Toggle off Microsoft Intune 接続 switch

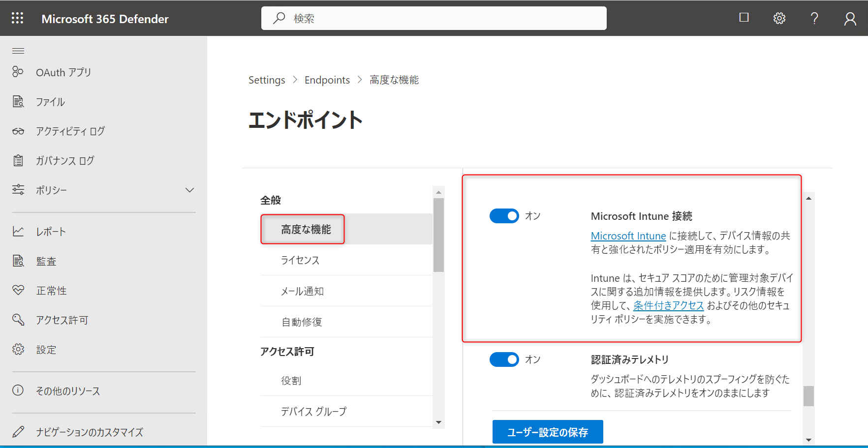coord(504,216)
